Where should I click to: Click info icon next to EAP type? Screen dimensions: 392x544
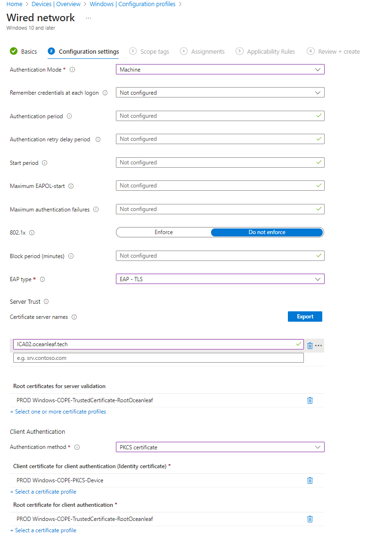point(42,279)
